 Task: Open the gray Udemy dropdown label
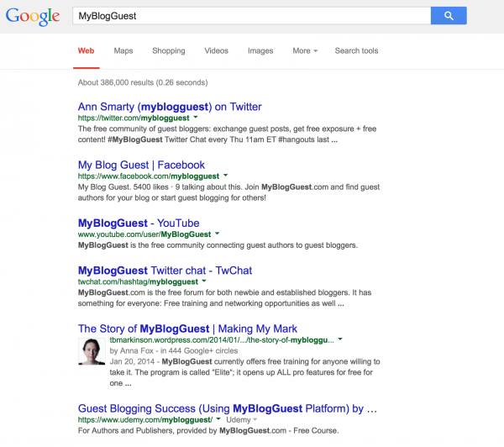pos(241,419)
